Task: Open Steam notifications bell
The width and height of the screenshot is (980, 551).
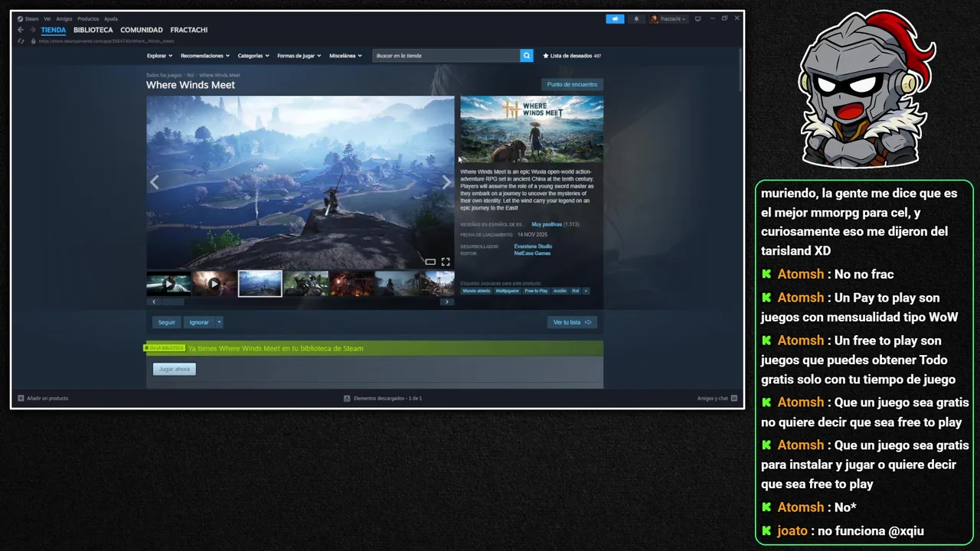Action: (636, 19)
